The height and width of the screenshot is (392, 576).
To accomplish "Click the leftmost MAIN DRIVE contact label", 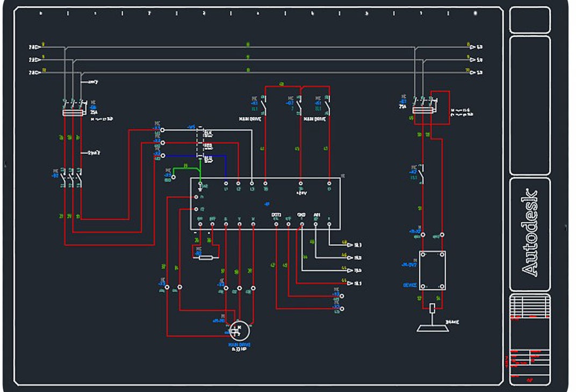I will point(250,119).
